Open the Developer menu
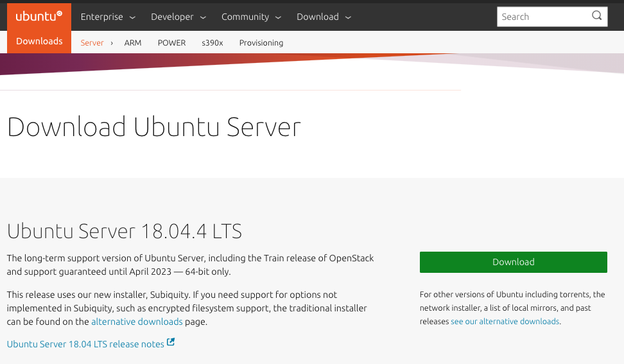 [x=178, y=17]
